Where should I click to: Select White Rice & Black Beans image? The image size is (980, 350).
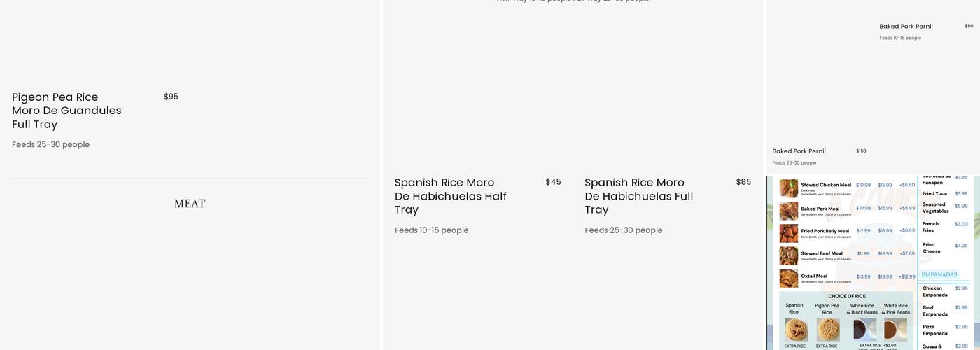pyautogui.click(x=864, y=329)
